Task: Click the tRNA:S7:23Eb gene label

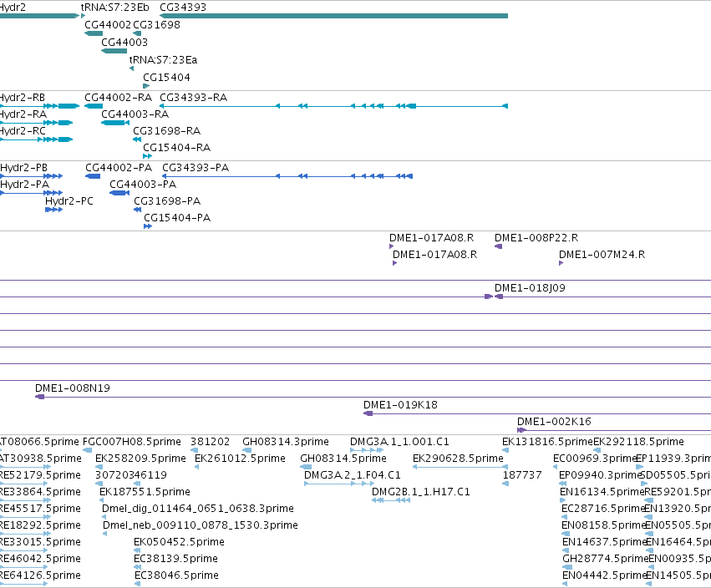Action: point(114,8)
